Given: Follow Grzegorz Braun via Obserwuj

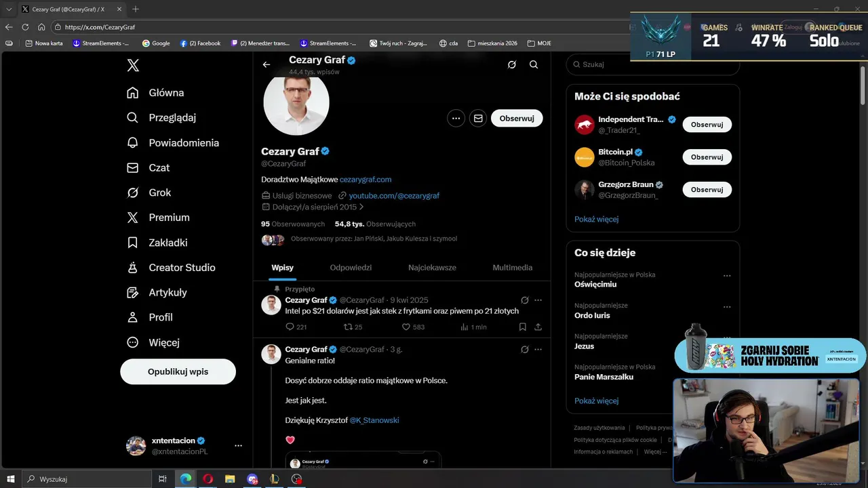Looking at the screenshot, I should click(x=707, y=190).
